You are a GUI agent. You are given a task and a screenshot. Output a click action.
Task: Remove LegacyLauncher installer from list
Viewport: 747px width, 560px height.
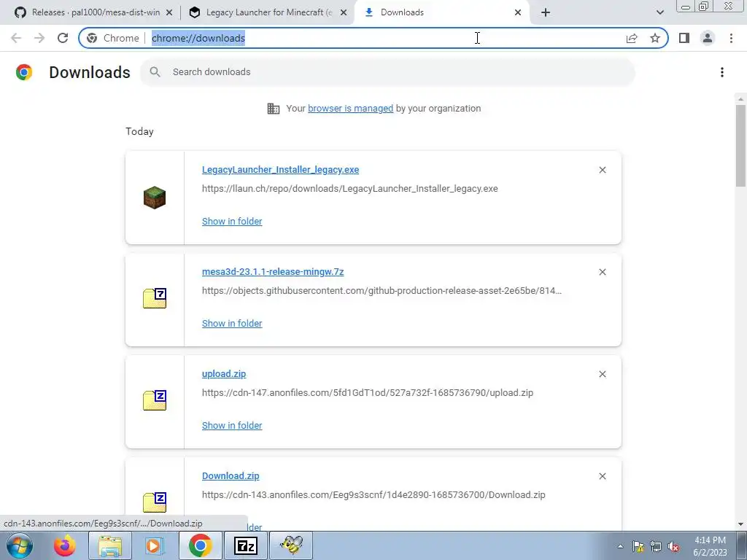pyautogui.click(x=602, y=170)
